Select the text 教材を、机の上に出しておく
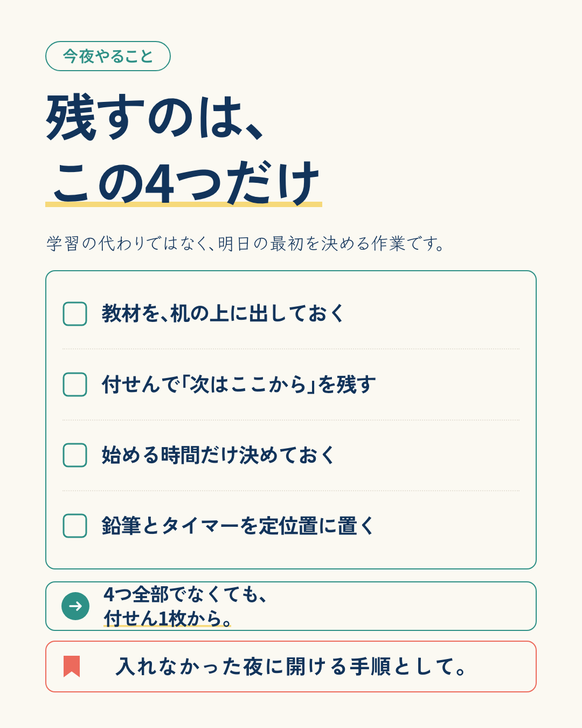 (223, 313)
